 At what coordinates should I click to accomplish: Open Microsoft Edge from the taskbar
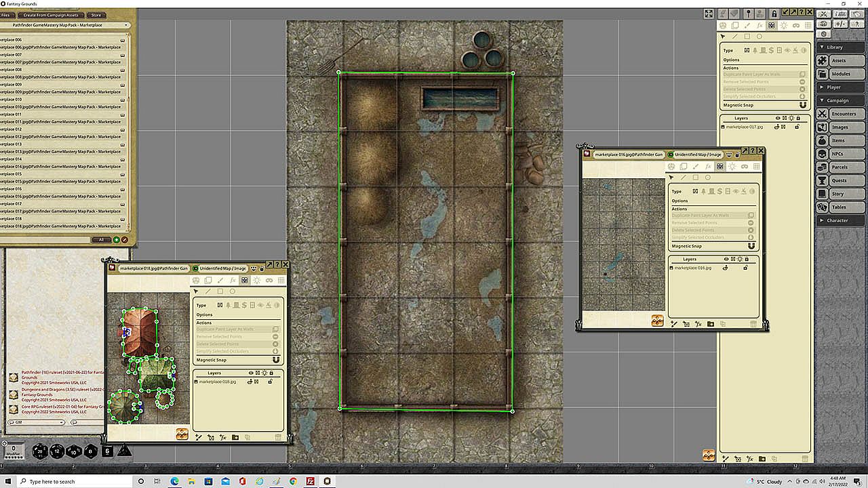point(174,481)
